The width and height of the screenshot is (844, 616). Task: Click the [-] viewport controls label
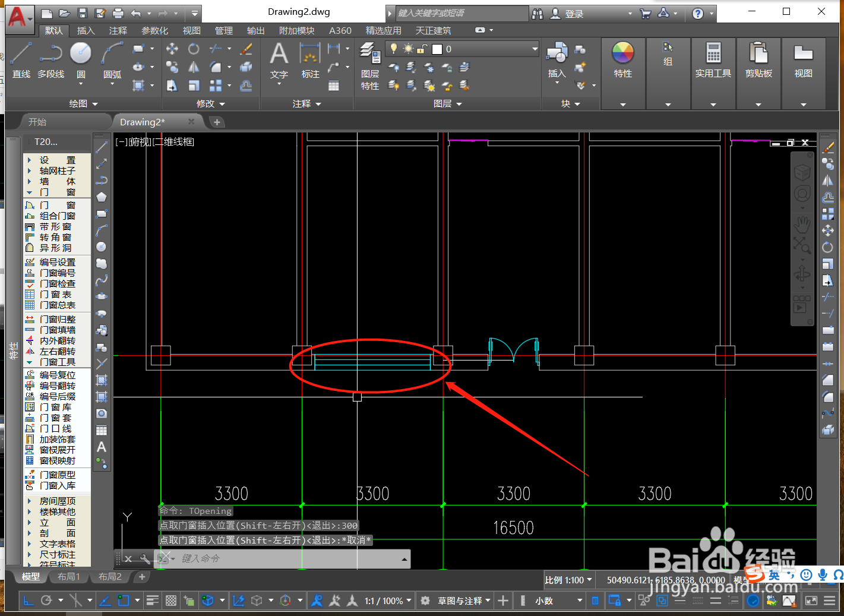tap(121, 141)
